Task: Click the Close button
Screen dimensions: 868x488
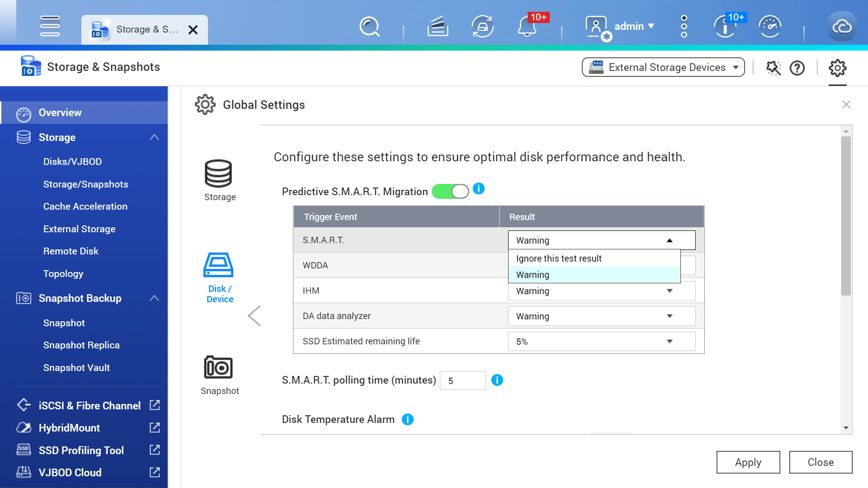Action: 820,462
